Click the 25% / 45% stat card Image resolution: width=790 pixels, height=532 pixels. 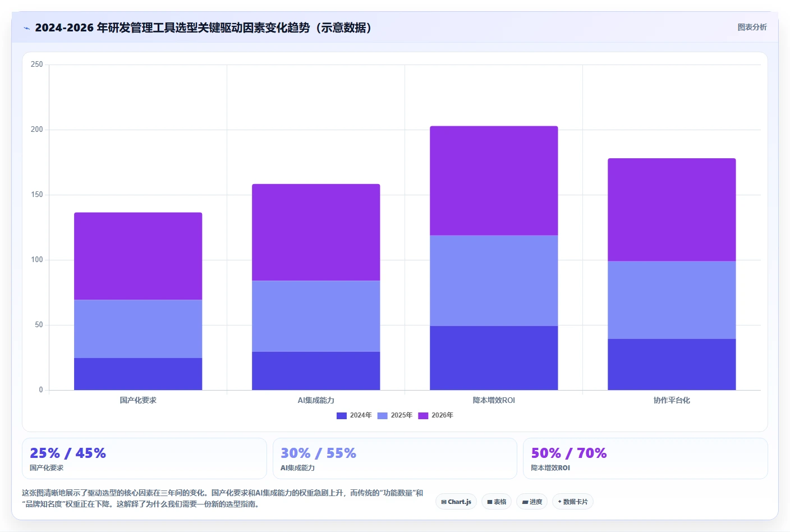[144, 458]
